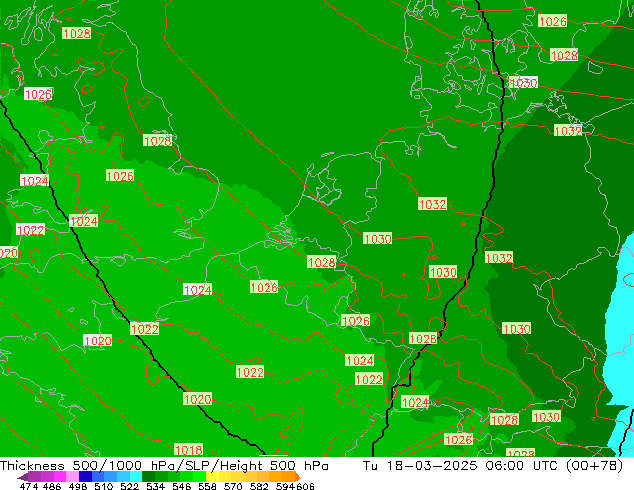Click the light pink swatch in the thickness legend
Image resolution: width=634 pixels, height=490 pixels.
tap(72, 477)
